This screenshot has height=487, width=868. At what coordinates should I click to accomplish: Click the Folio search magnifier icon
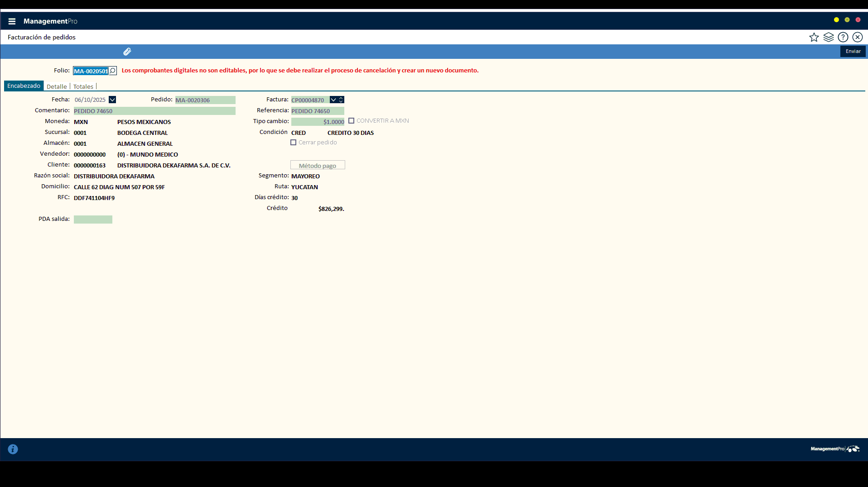[x=113, y=71]
